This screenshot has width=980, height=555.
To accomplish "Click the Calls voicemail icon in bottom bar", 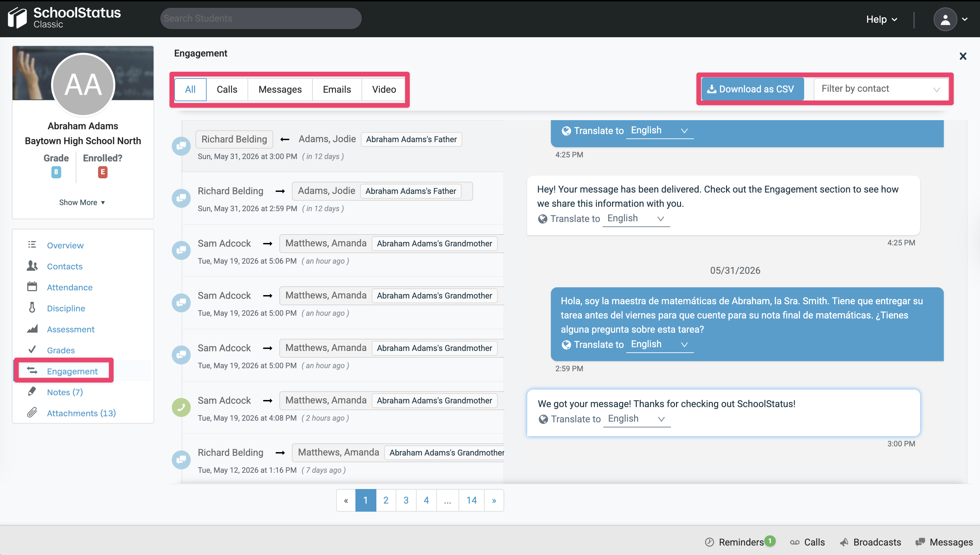I will (794, 542).
